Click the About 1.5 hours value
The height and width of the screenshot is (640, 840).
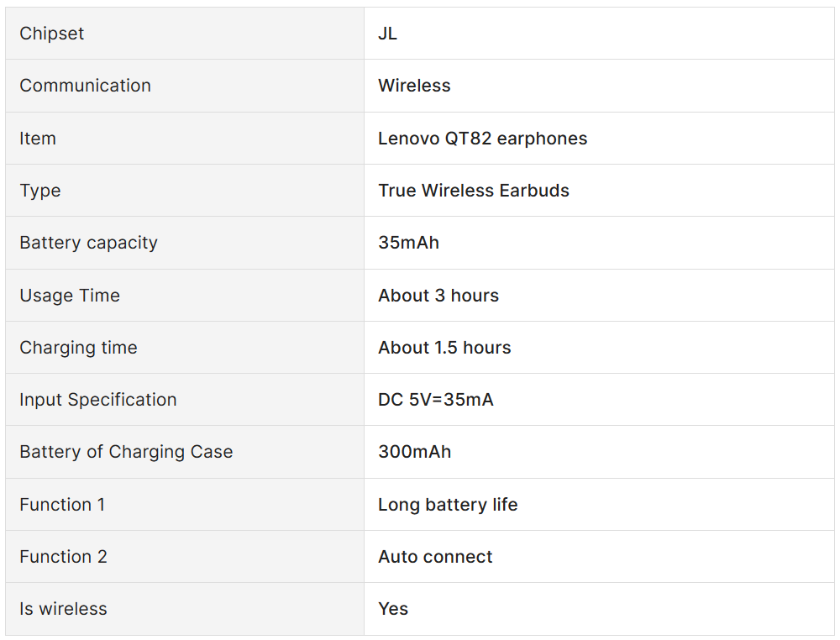(x=444, y=348)
